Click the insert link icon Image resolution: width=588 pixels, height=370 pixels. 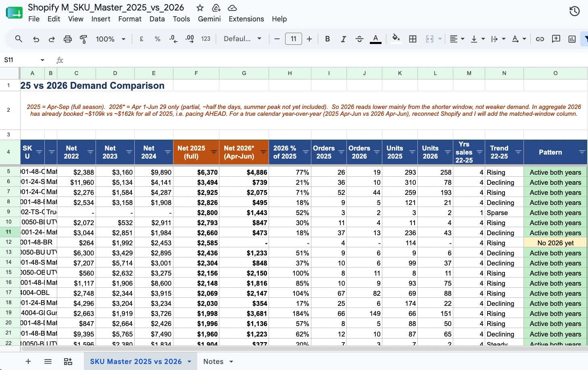(x=540, y=39)
